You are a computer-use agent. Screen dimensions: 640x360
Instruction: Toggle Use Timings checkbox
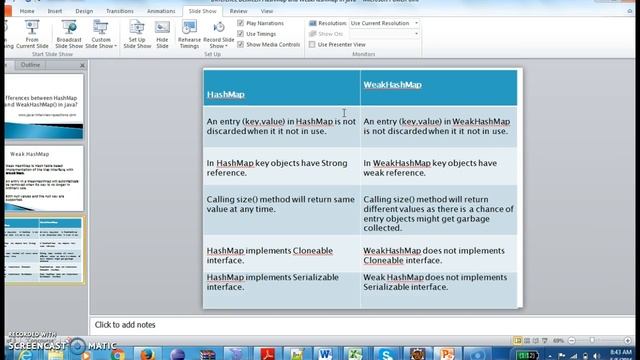[x=240, y=34]
